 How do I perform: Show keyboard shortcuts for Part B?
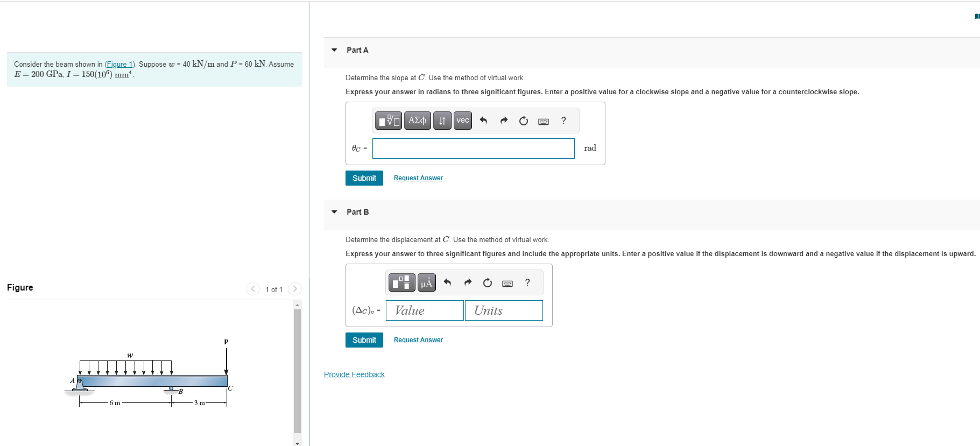pos(507,283)
